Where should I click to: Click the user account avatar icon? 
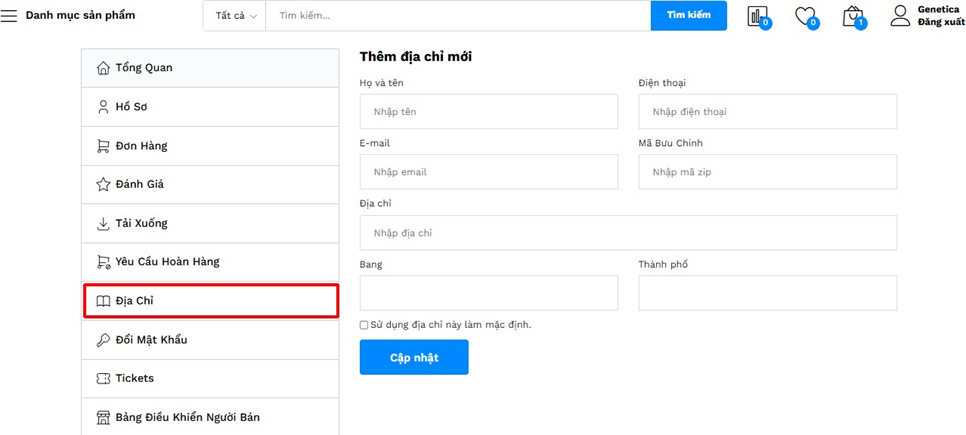coord(900,15)
